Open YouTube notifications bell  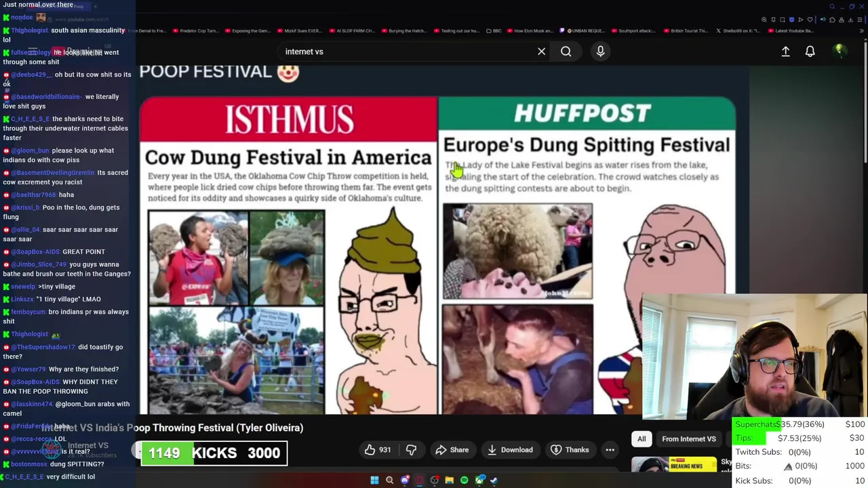[x=810, y=52]
